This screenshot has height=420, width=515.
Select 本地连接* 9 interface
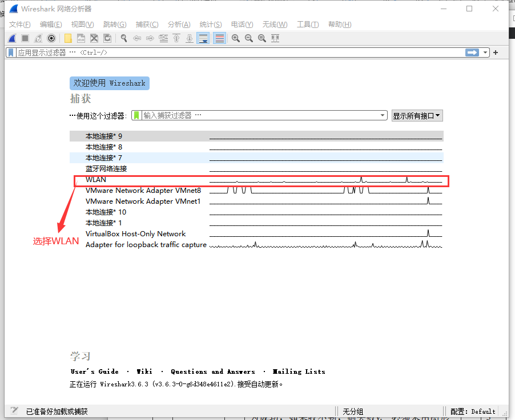(256, 136)
